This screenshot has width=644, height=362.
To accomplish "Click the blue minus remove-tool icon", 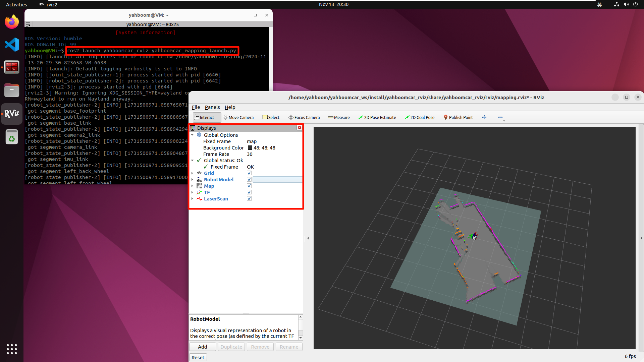I will point(500,117).
